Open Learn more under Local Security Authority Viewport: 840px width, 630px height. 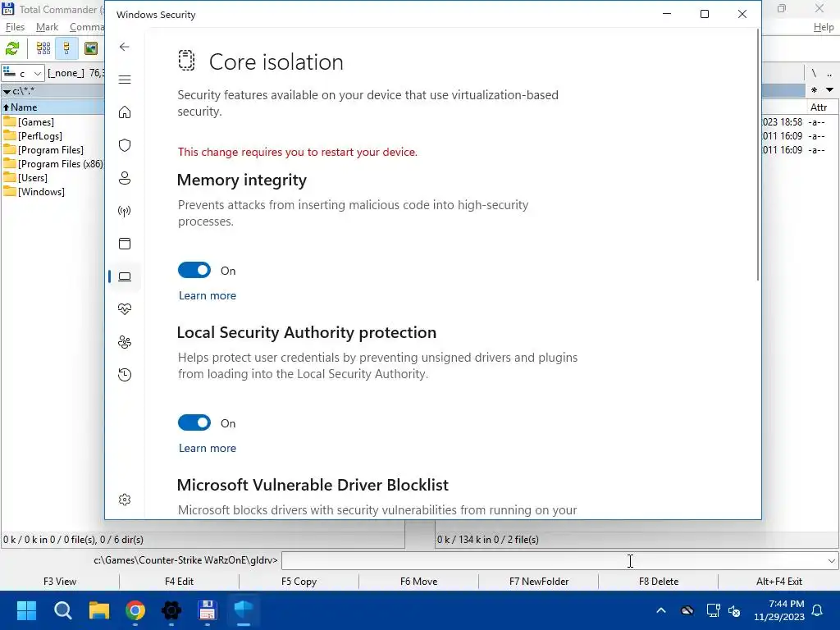tap(208, 448)
